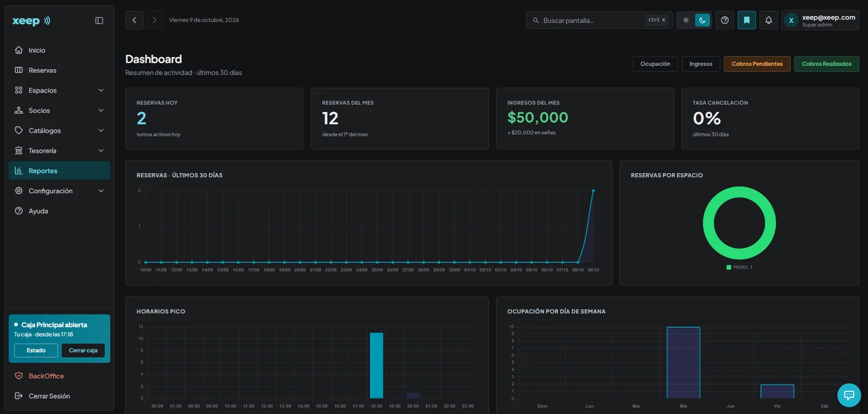
Task: Toggle the Ingresos filter
Action: [x=701, y=64]
